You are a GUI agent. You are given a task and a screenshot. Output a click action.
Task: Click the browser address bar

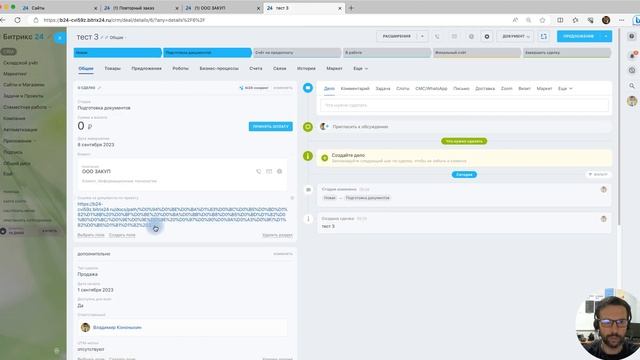click(269, 20)
